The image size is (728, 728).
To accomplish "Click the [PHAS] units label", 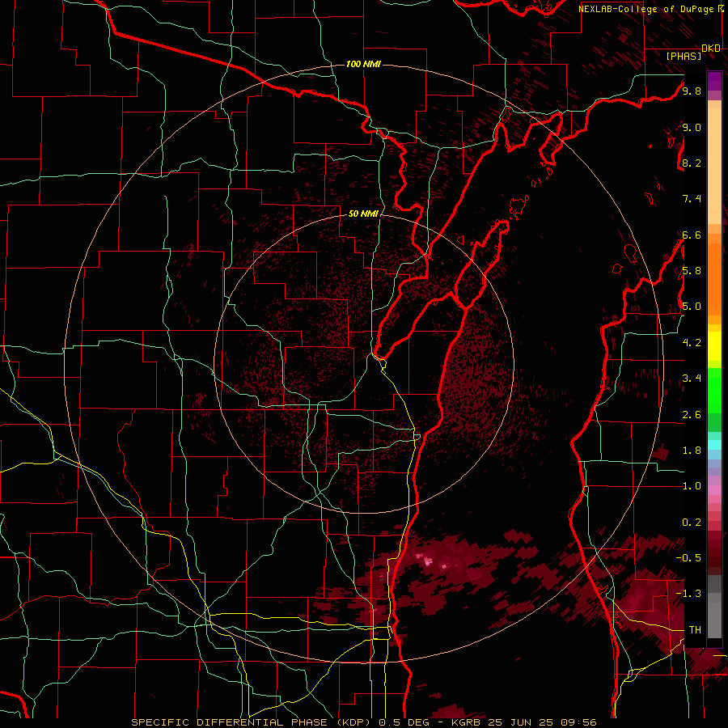I will click(684, 56).
